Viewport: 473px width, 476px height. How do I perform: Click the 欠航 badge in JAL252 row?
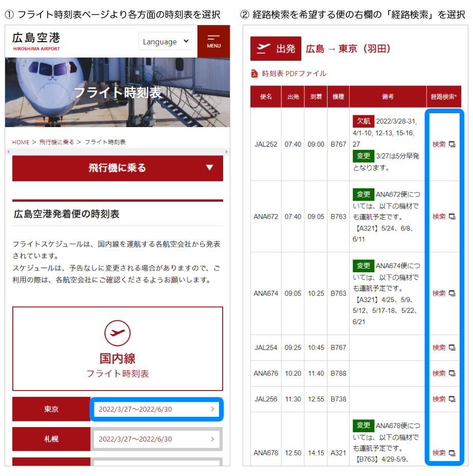coord(363,121)
